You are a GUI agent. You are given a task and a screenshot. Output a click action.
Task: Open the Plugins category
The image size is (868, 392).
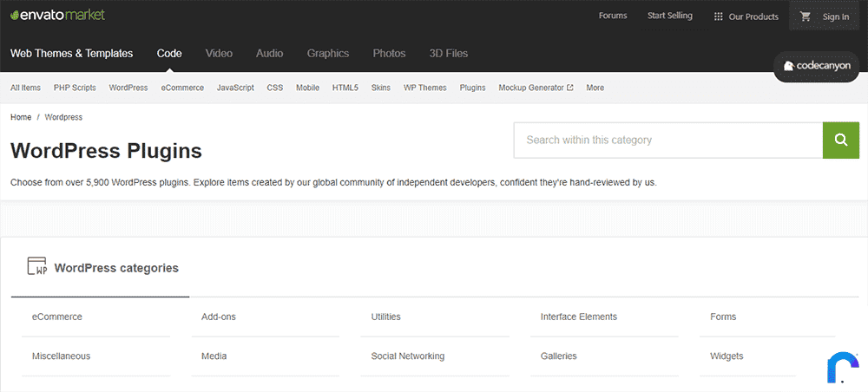[473, 88]
